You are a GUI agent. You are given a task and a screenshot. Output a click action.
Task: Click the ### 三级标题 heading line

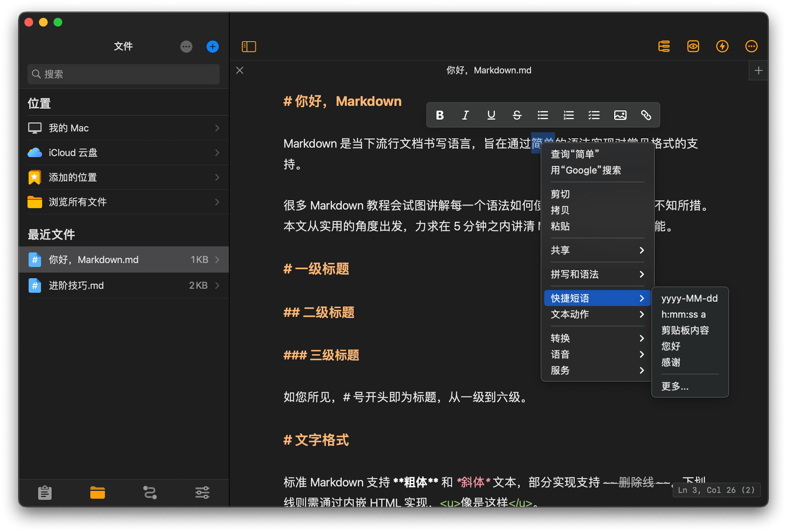(321, 355)
